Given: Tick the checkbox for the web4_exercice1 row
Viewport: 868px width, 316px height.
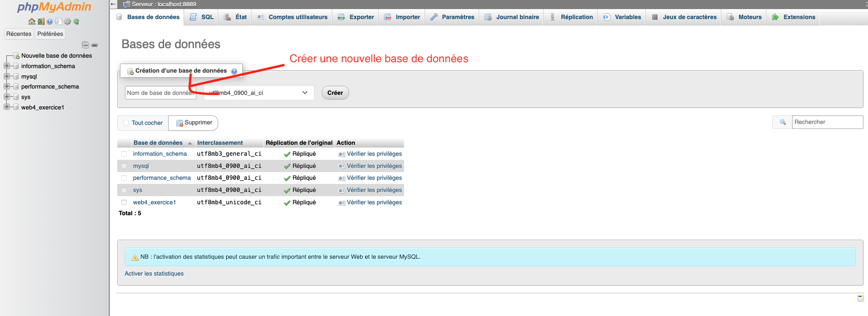Looking at the screenshot, I should tap(124, 202).
